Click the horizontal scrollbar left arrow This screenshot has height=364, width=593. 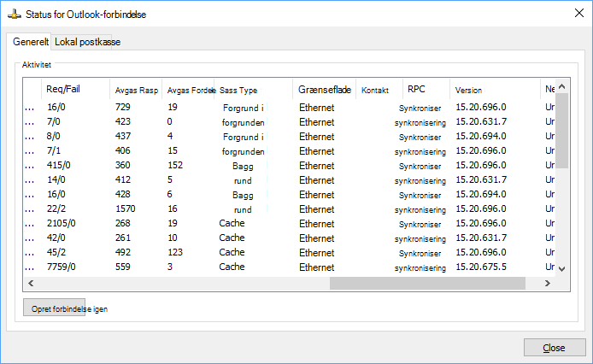(x=31, y=283)
